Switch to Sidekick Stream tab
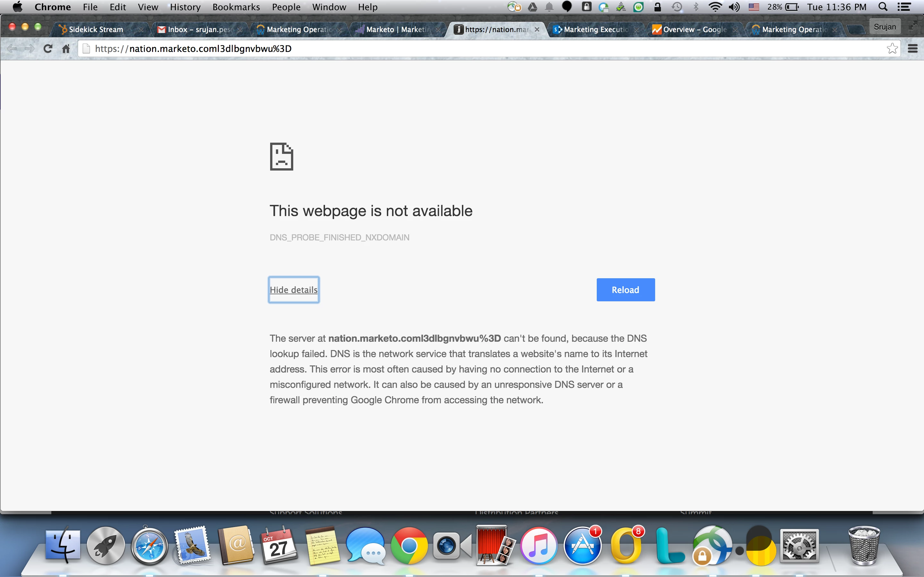924x577 pixels. (x=96, y=29)
